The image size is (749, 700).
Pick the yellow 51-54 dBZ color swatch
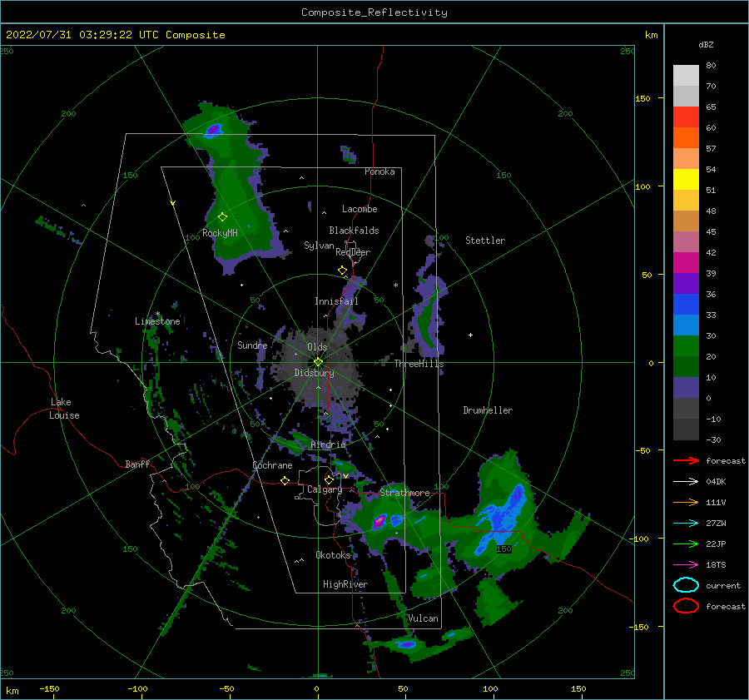click(x=686, y=179)
